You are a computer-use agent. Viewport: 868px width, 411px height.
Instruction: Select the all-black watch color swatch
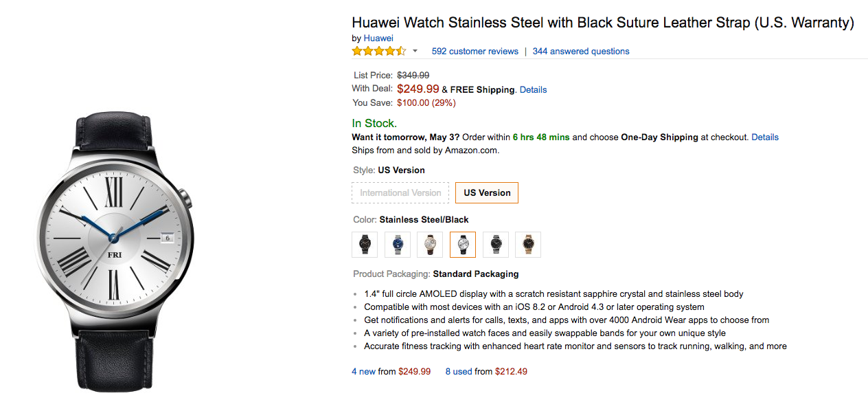tap(365, 244)
